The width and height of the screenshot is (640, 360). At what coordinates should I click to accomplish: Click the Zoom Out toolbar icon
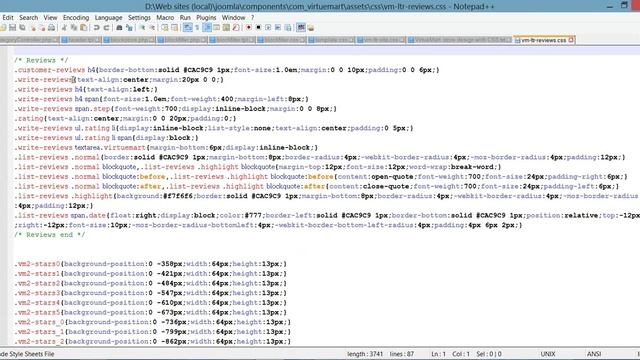pyautogui.click(x=152, y=27)
